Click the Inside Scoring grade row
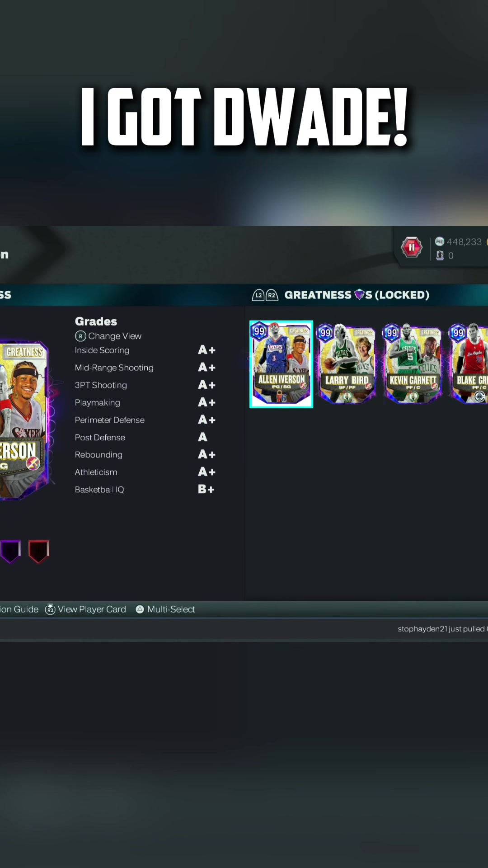 pyautogui.click(x=145, y=350)
